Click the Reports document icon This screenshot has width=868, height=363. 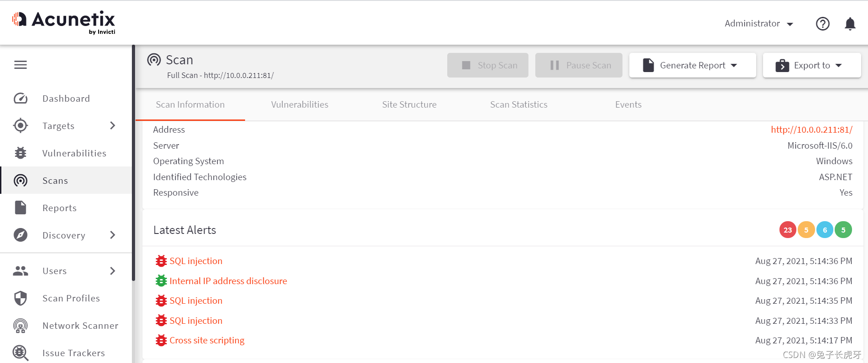21,207
